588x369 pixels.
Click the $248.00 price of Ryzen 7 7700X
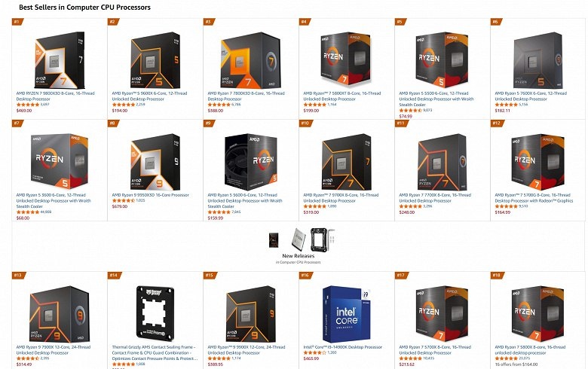tap(407, 212)
